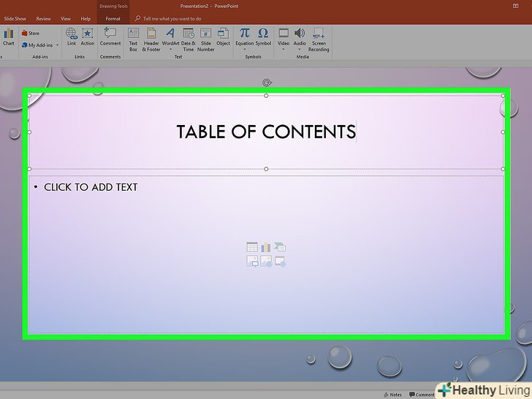This screenshot has height=399, width=532.
Task: Click the rotation handle above the title box
Action: [x=267, y=83]
